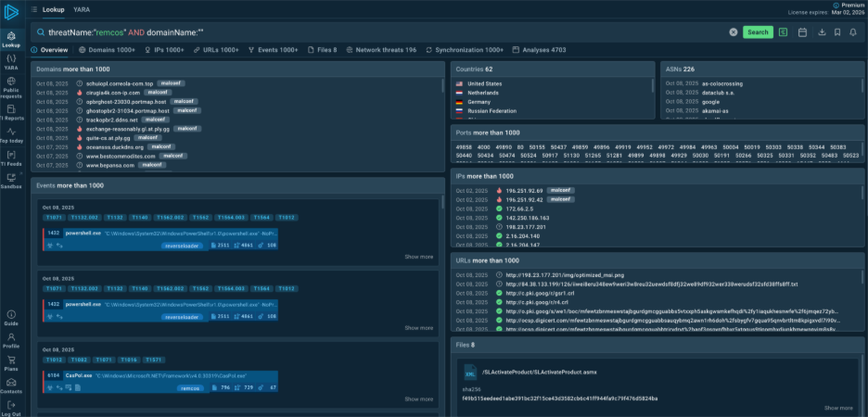This screenshot has height=417, width=868.
Task: Click the Plans cart icon
Action: point(11,360)
